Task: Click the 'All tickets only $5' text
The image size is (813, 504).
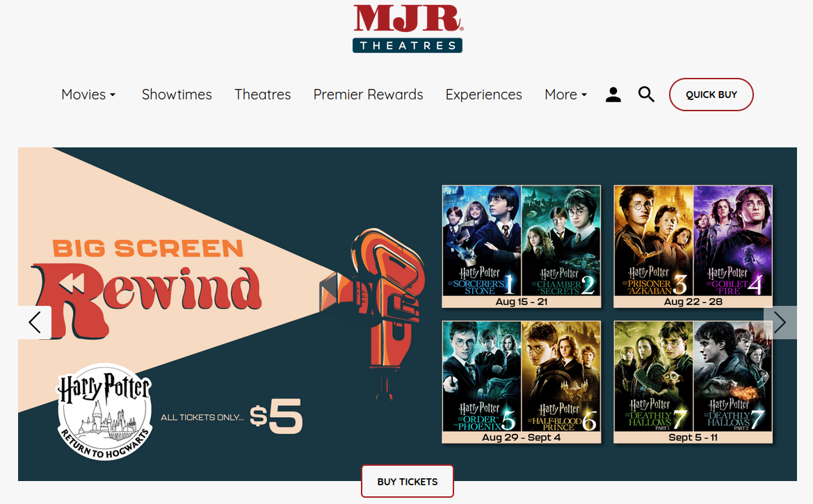Action: pyautogui.click(x=232, y=416)
